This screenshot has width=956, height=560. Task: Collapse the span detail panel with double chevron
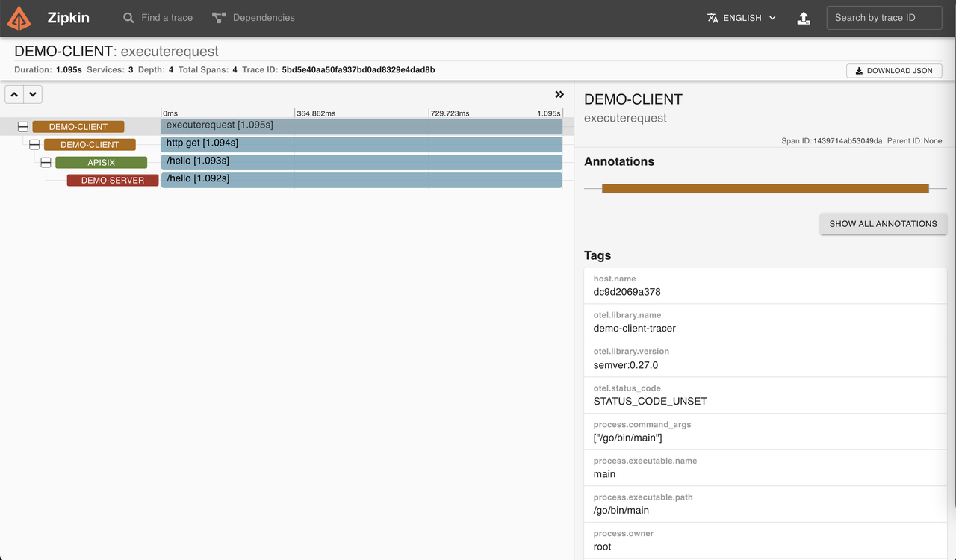[x=559, y=95]
